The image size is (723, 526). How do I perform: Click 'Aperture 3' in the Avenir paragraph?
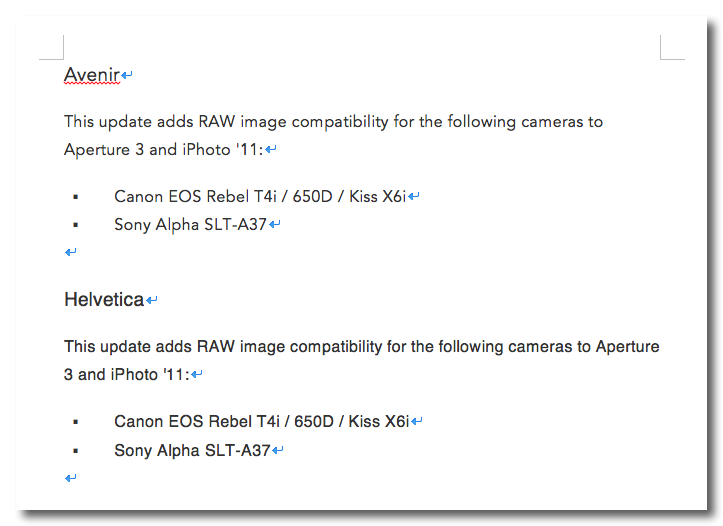click(x=104, y=150)
